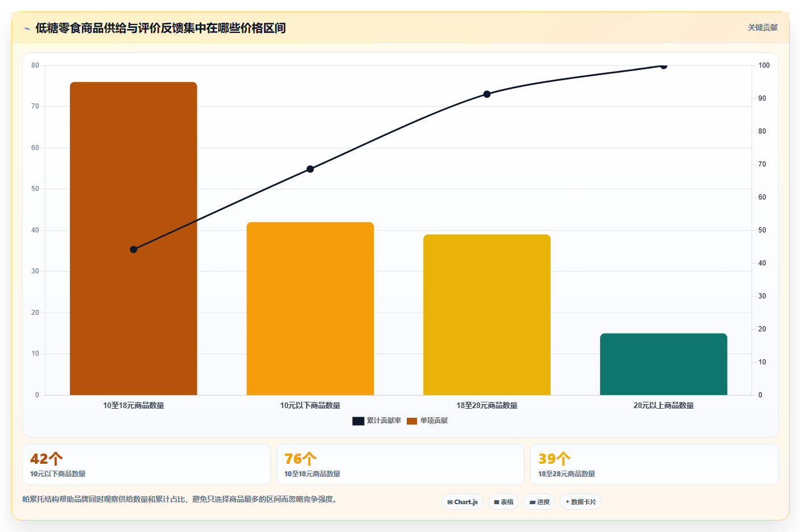Click the right axis value 50

point(762,231)
